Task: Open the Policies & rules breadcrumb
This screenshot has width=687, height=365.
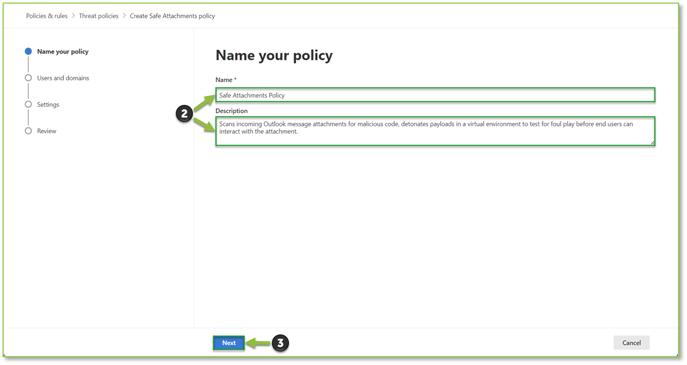Action: coord(46,16)
